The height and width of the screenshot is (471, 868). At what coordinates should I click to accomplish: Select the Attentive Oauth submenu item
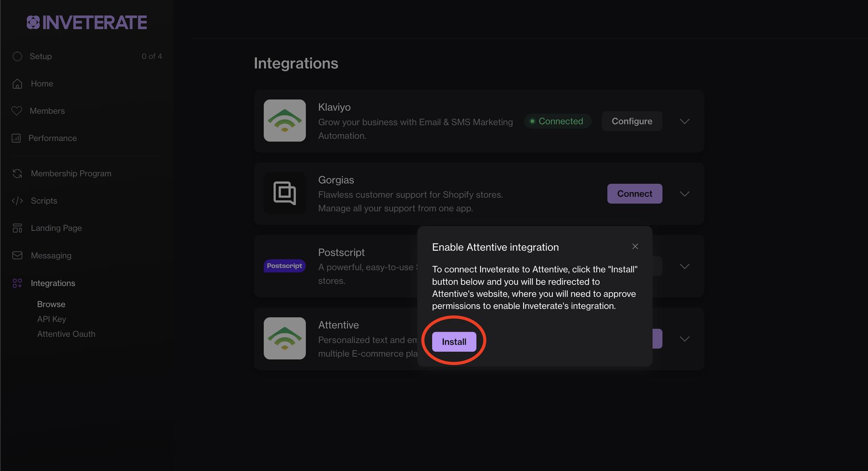coord(66,334)
